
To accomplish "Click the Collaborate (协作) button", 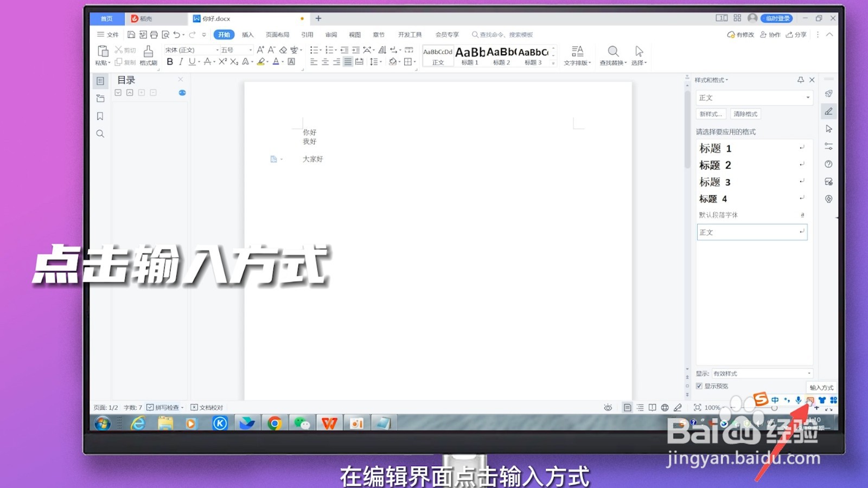I will [770, 35].
